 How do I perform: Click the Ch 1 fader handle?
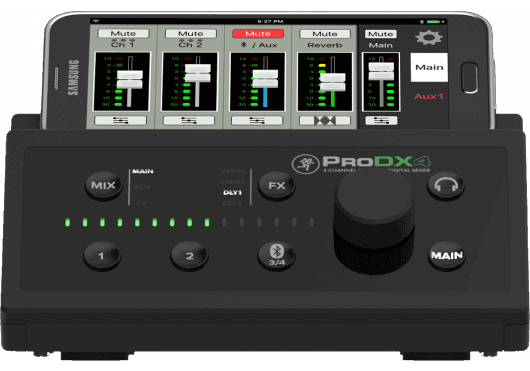pos(129,79)
